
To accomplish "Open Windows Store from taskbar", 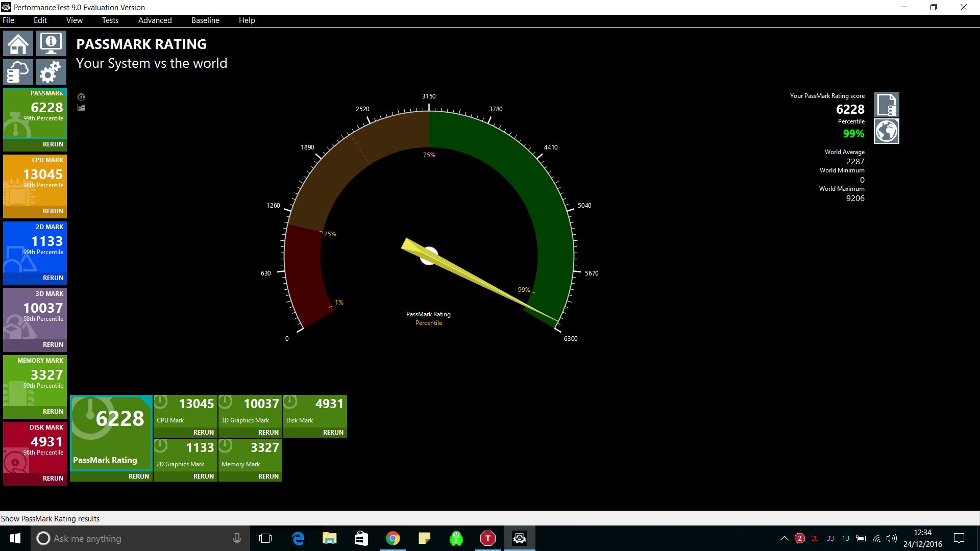I will point(361,538).
